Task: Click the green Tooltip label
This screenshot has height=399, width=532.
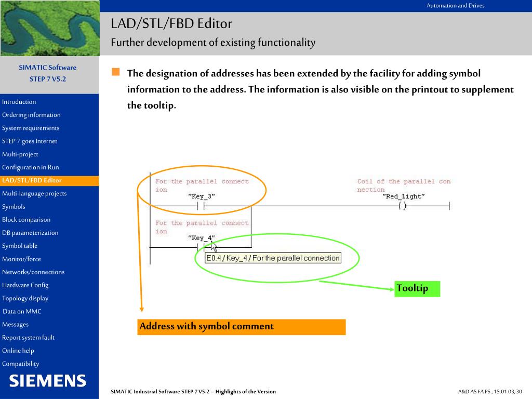Action: tap(417, 289)
